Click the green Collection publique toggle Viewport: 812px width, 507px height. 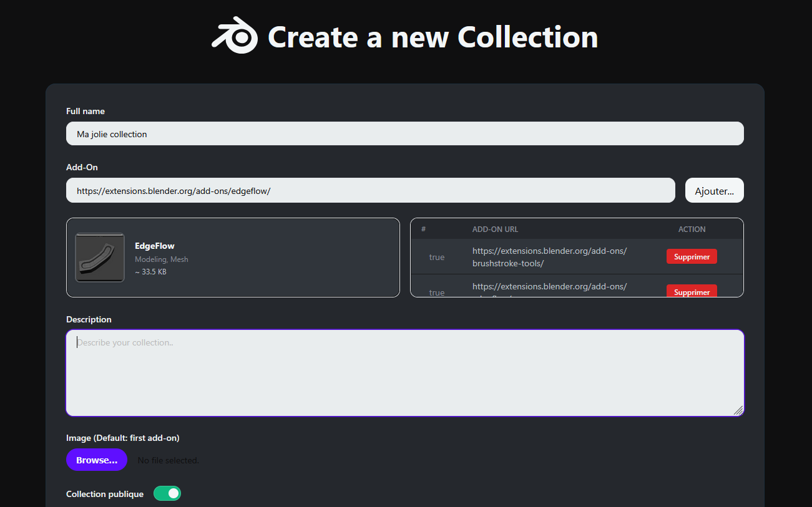(167, 493)
